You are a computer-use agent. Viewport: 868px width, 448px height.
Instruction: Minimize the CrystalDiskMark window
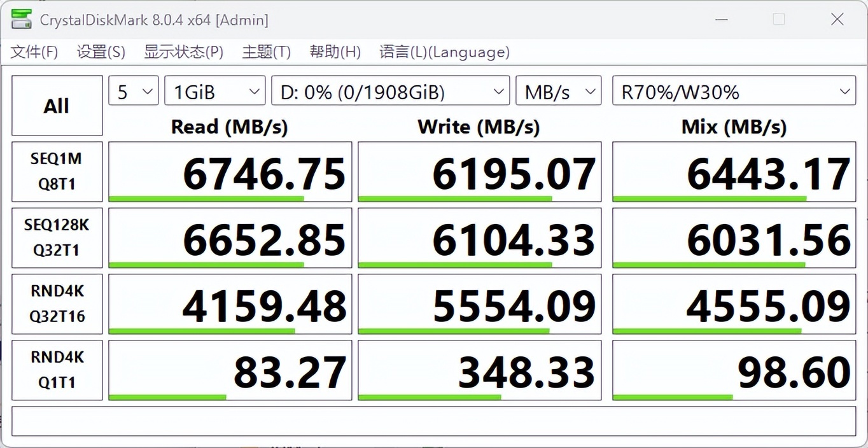tap(721, 20)
